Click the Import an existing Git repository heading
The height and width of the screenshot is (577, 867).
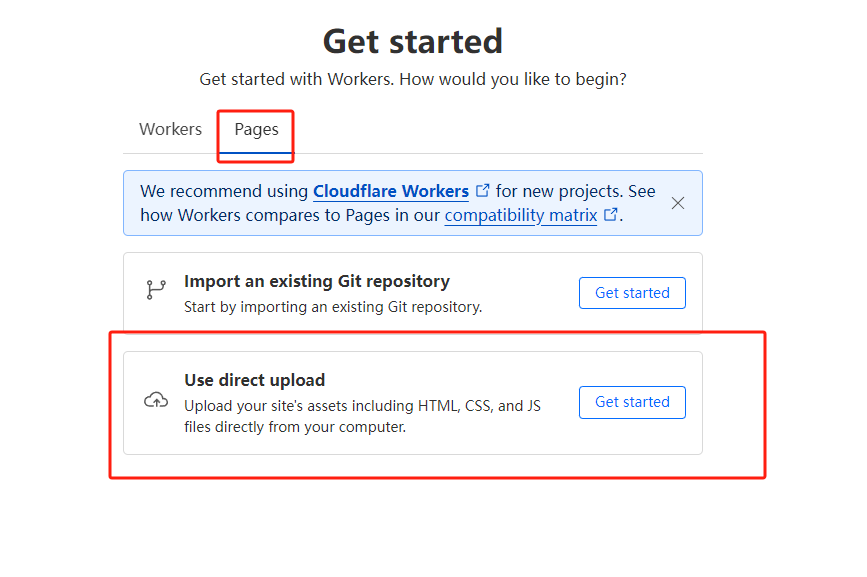click(316, 281)
